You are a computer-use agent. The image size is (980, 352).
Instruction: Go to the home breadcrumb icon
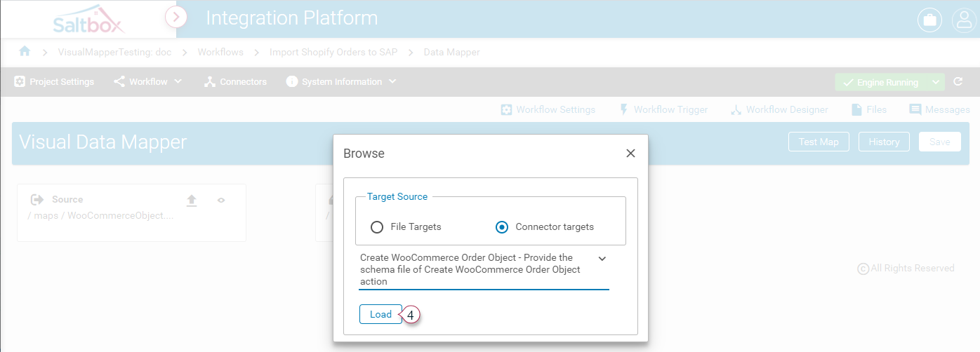(25, 51)
